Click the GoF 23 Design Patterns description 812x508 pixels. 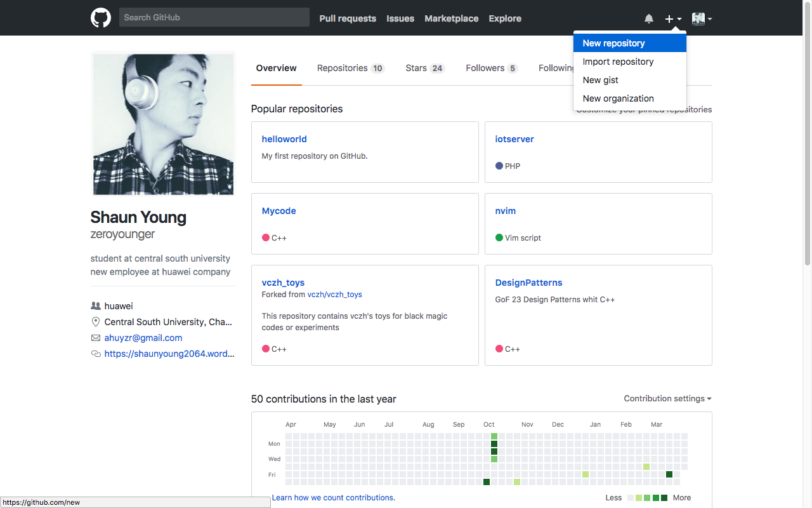click(555, 299)
